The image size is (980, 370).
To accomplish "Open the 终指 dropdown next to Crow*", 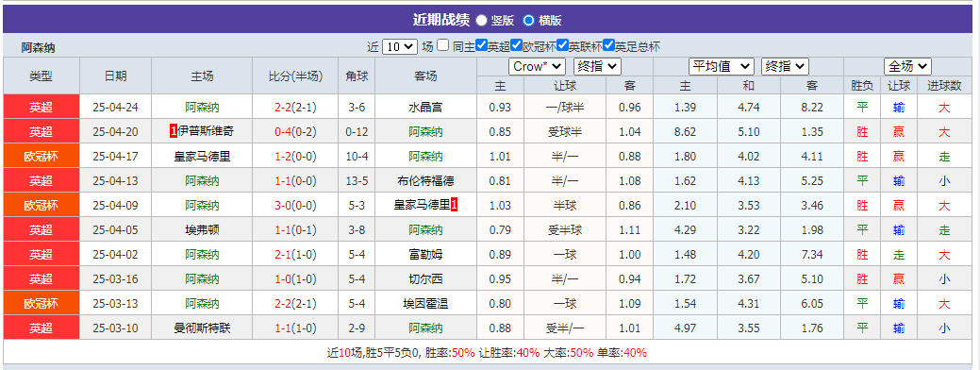I will pyautogui.click(x=597, y=66).
